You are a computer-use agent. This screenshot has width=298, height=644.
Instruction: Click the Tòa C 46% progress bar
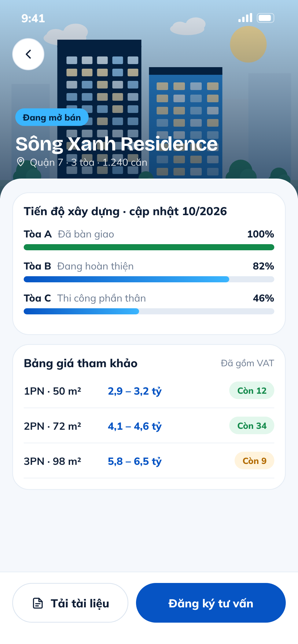point(149,311)
